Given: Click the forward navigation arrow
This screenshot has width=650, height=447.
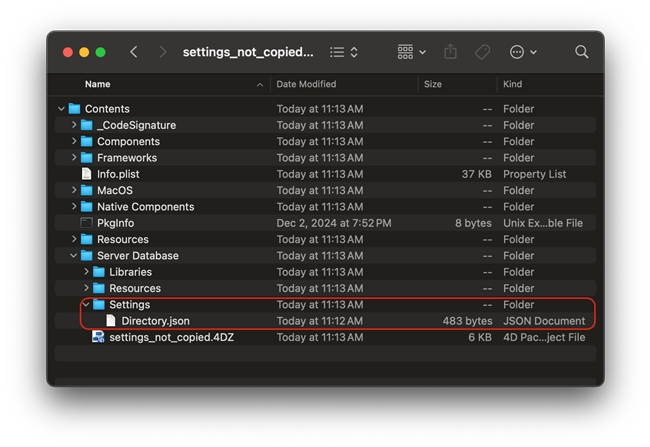Looking at the screenshot, I should (x=163, y=52).
